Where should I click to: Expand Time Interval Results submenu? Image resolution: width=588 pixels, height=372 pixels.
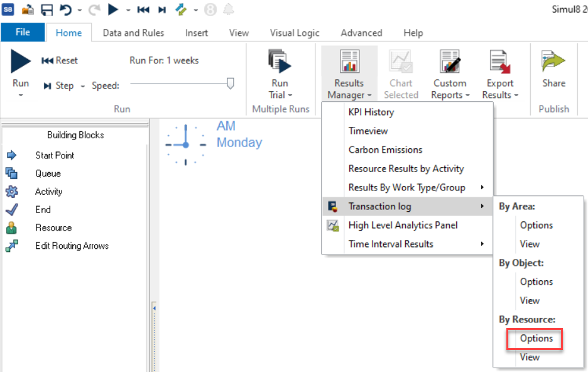point(482,244)
